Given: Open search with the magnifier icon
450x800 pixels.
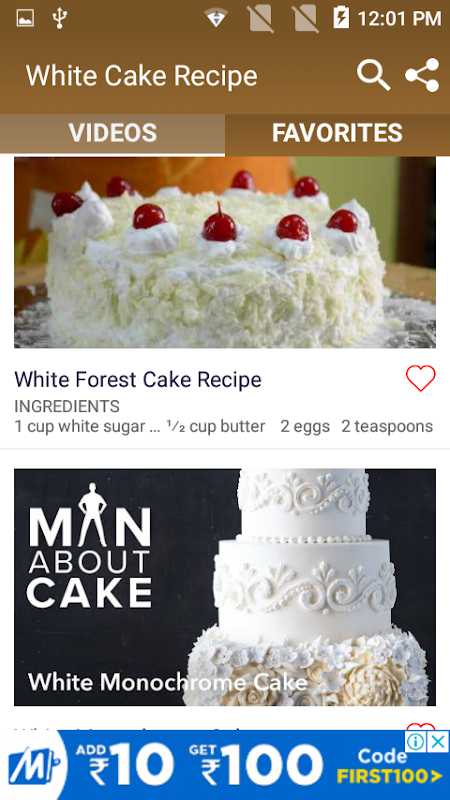Looking at the screenshot, I should click(373, 75).
